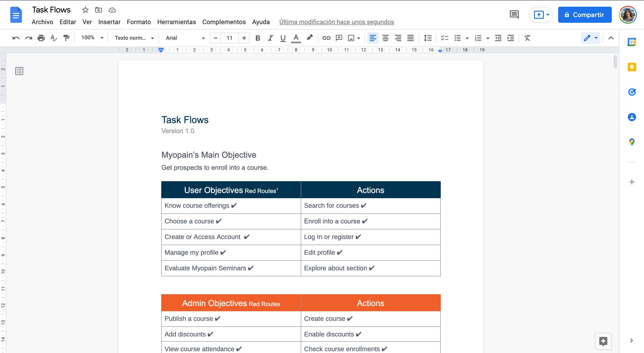Click the Undo arrow icon
Image resolution: width=644 pixels, height=353 pixels.
click(x=16, y=38)
